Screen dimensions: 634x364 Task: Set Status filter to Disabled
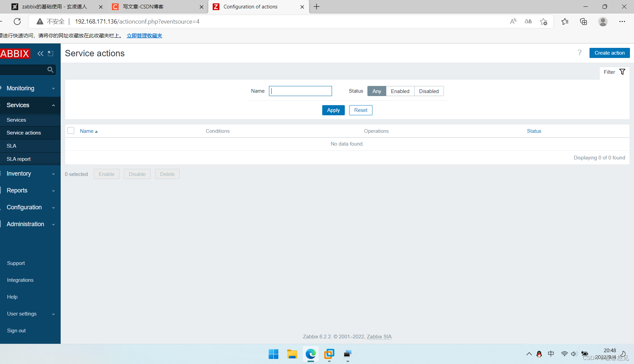tap(429, 91)
